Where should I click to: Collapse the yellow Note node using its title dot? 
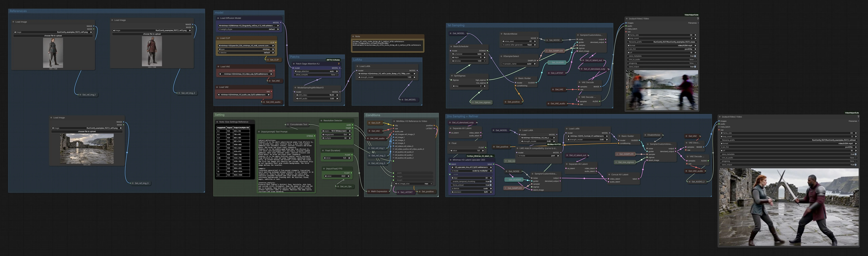[x=353, y=36]
